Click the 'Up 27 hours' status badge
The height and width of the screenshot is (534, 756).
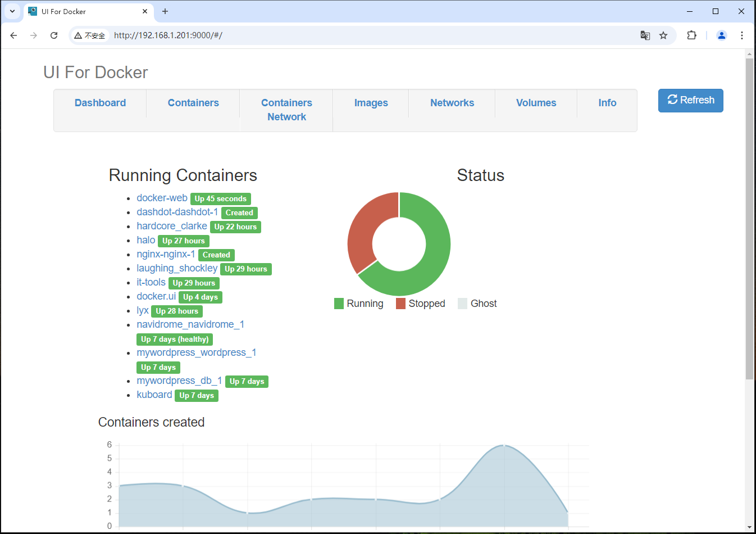184,241
